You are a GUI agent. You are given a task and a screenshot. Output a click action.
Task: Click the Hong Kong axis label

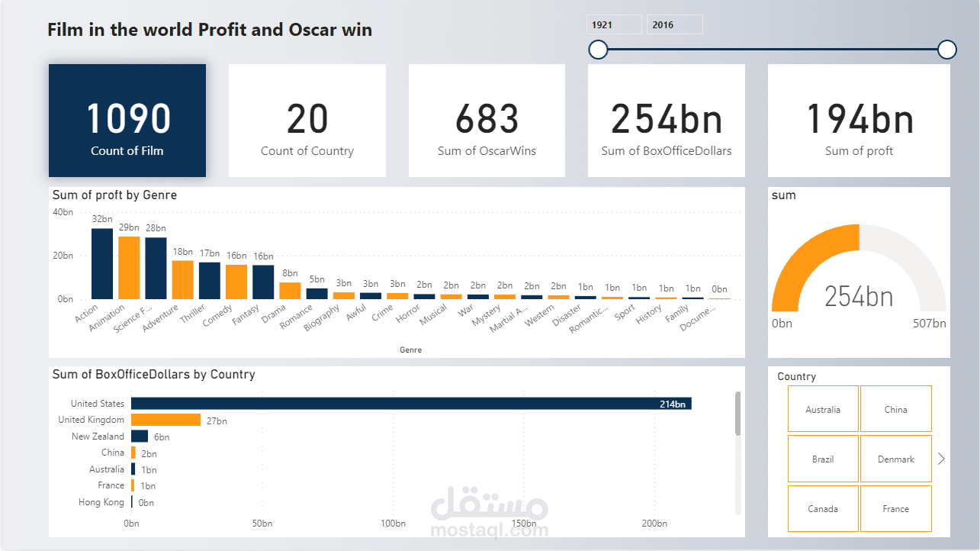tap(101, 502)
